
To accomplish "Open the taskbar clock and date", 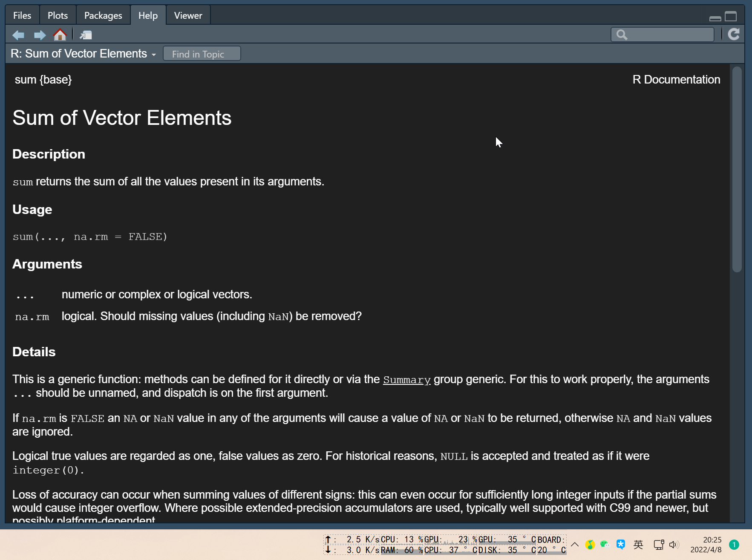I will [706, 545].
